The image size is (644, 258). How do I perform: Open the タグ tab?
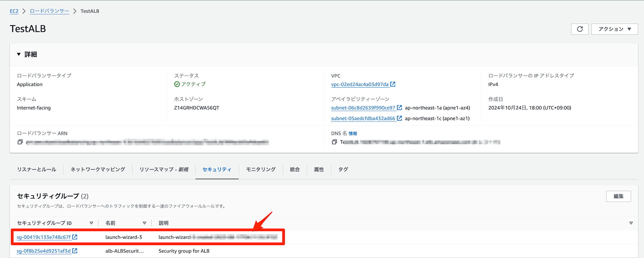343,169
